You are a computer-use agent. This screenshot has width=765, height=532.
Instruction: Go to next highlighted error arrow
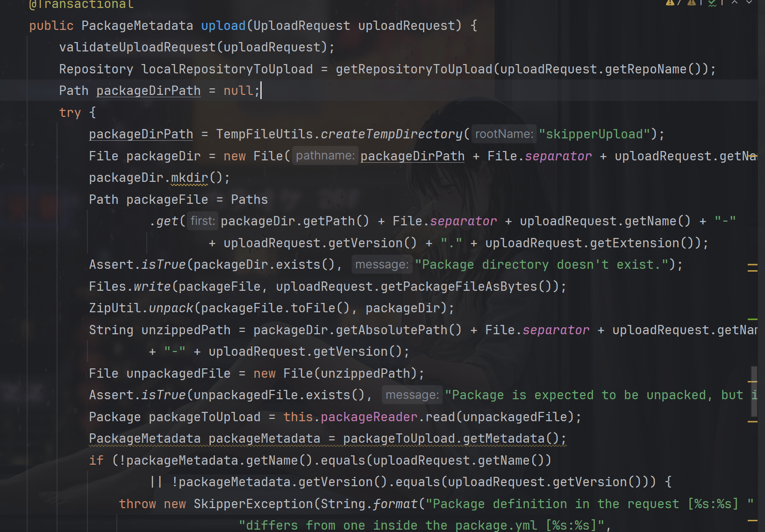(x=749, y=3)
